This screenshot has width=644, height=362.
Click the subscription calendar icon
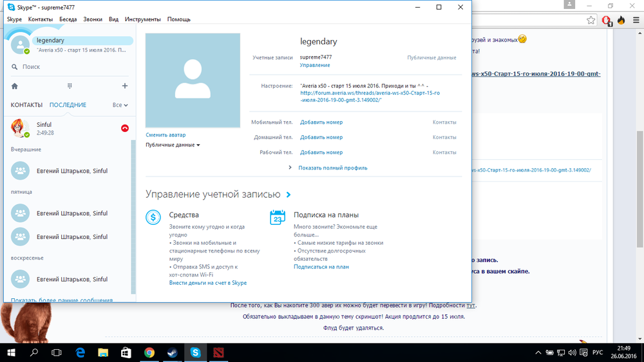pyautogui.click(x=278, y=217)
